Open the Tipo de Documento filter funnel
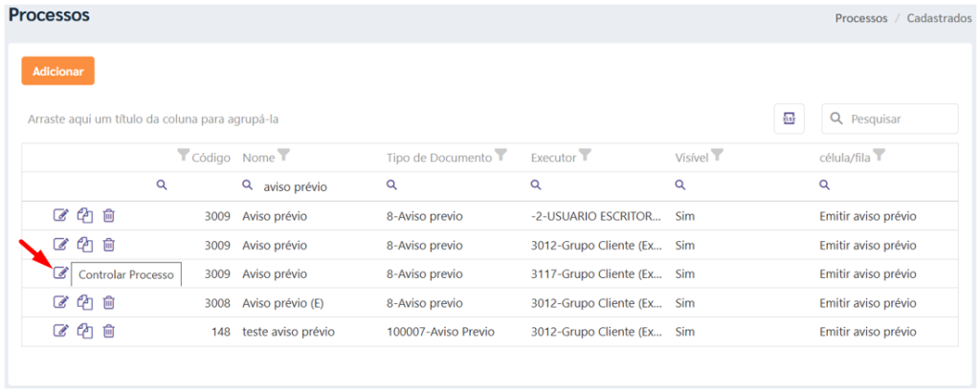This screenshot has height=392, width=980. tap(500, 154)
